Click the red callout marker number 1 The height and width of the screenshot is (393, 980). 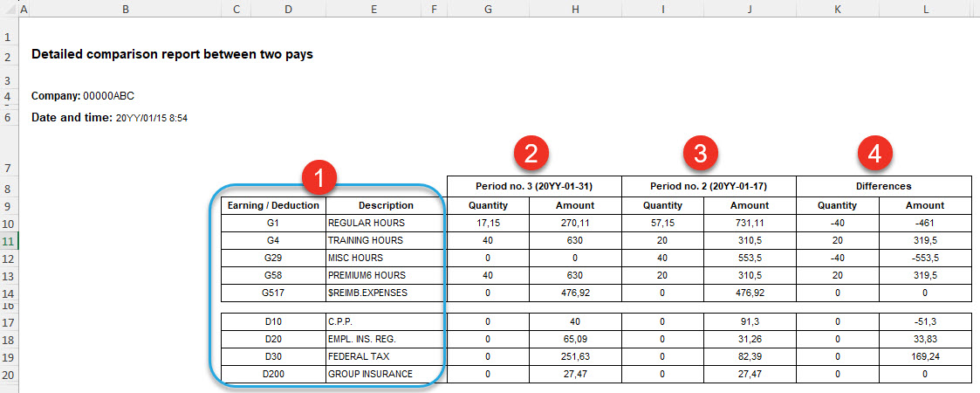click(319, 179)
